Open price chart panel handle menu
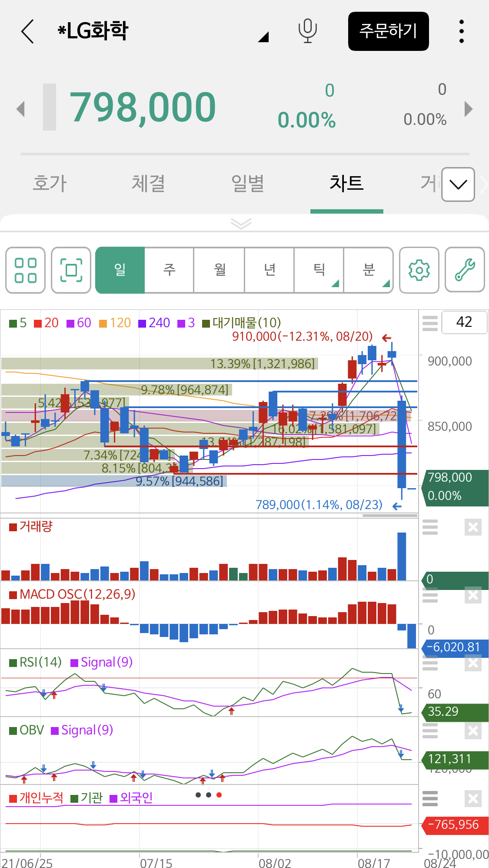The height and width of the screenshot is (868, 489). coord(430,323)
